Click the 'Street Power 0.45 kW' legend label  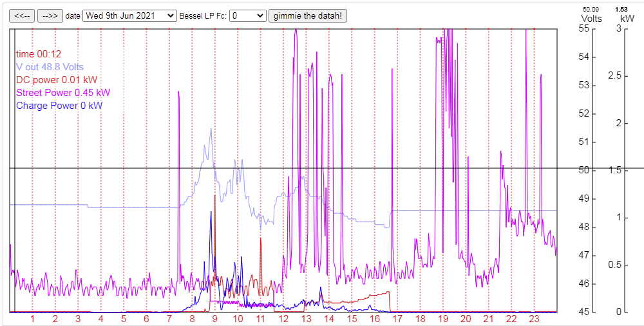tap(59, 93)
